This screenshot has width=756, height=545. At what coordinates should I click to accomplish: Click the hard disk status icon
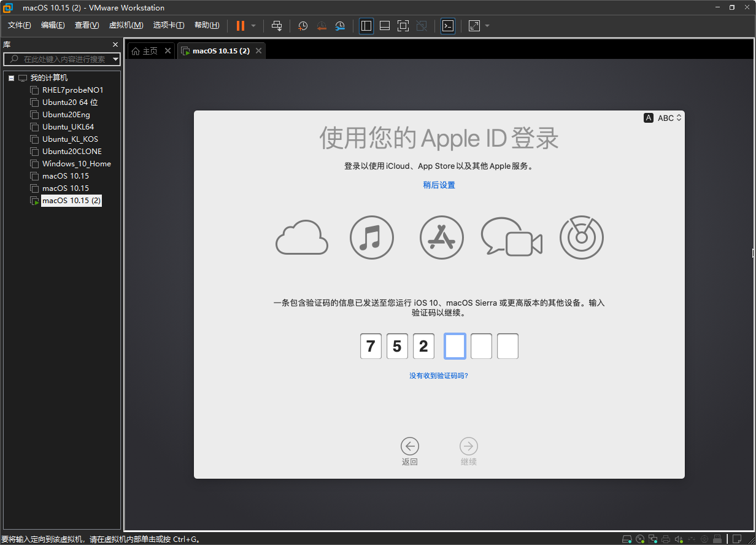pos(627,538)
